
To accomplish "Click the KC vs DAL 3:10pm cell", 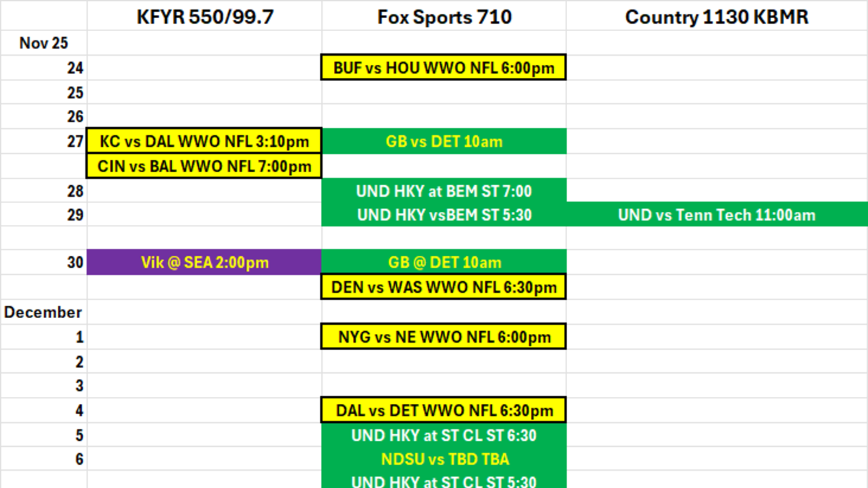I will point(204,142).
